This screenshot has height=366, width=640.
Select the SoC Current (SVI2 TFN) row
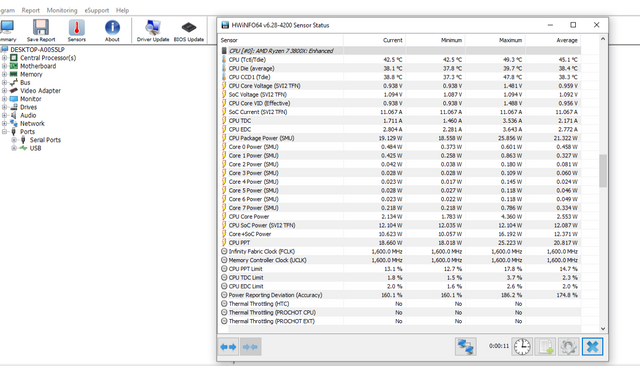coord(400,112)
